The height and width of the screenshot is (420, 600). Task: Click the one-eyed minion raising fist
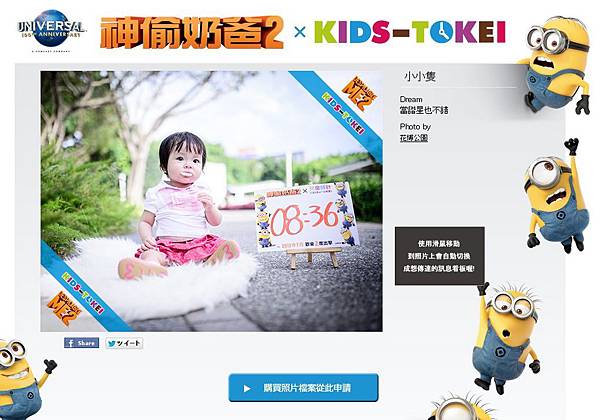555,195
